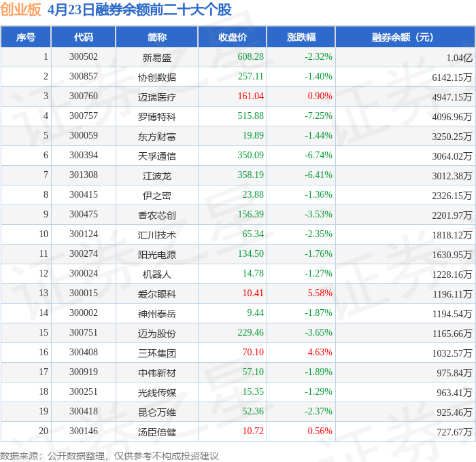Select stock name 阳光电源
Viewport: 476px width, 462px height.
[x=157, y=255]
